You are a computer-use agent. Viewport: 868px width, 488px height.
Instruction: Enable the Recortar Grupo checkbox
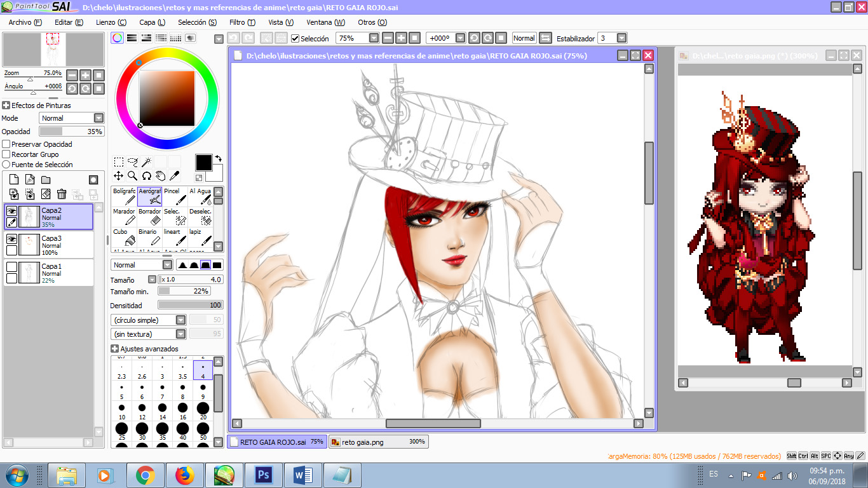click(x=6, y=154)
